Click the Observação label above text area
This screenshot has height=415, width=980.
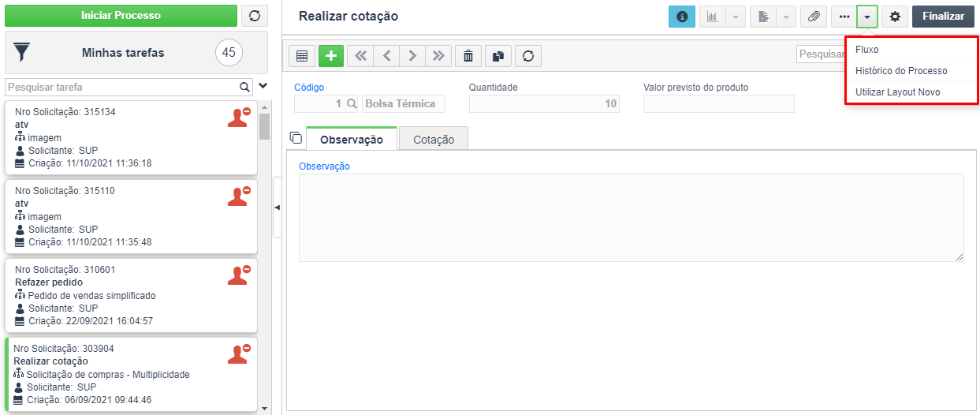tap(325, 166)
